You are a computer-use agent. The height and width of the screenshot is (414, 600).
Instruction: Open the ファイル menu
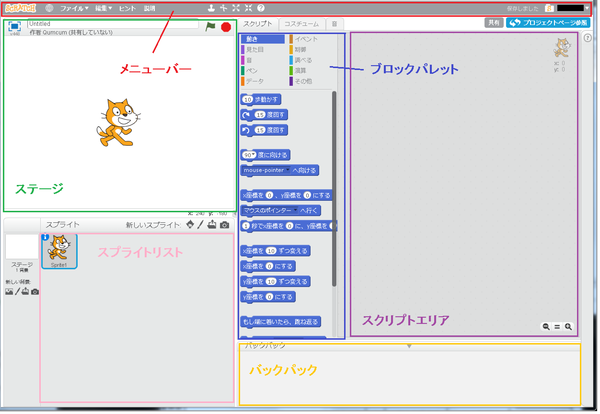74,8
